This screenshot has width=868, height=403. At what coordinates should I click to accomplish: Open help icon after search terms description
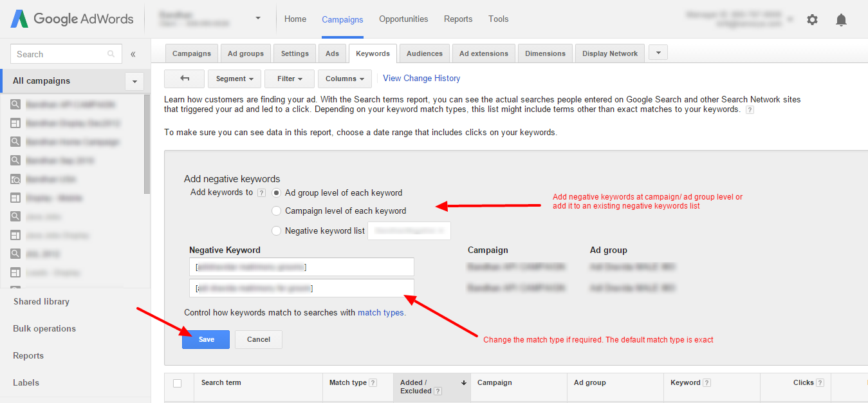[750, 110]
